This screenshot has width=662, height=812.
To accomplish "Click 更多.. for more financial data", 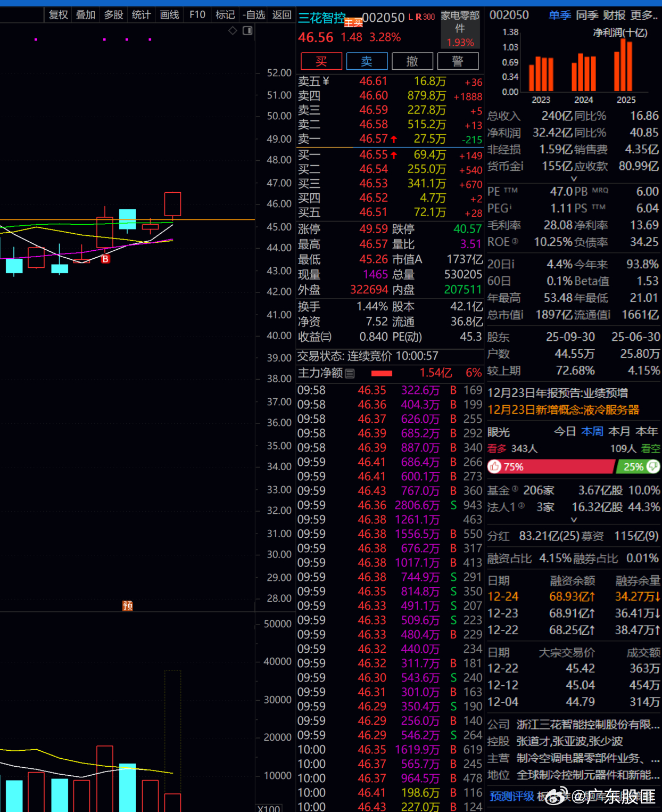I will click(644, 15).
